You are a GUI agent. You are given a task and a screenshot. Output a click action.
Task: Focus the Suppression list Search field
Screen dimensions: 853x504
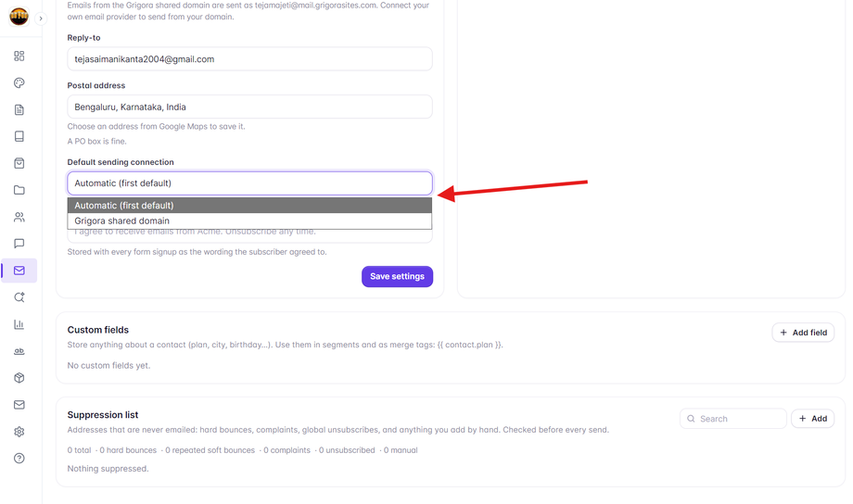tap(733, 419)
